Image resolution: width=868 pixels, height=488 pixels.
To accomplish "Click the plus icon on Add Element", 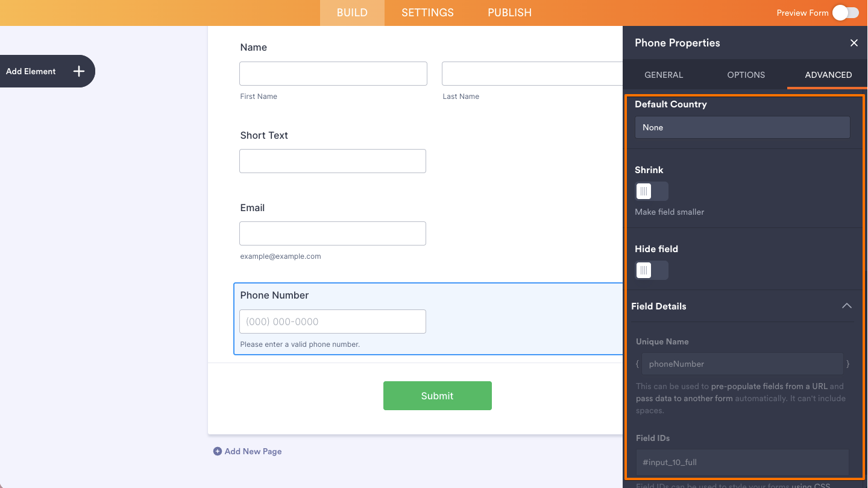I will pyautogui.click(x=79, y=71).
